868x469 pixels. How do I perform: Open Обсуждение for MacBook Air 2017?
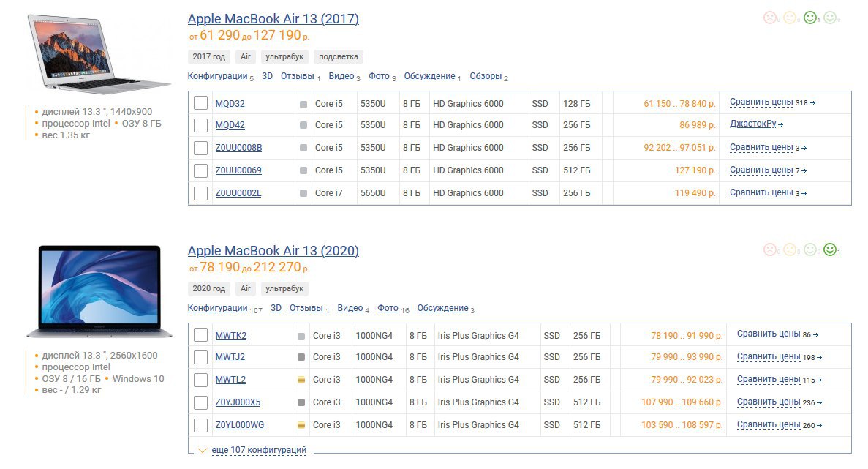click(429, 76)
